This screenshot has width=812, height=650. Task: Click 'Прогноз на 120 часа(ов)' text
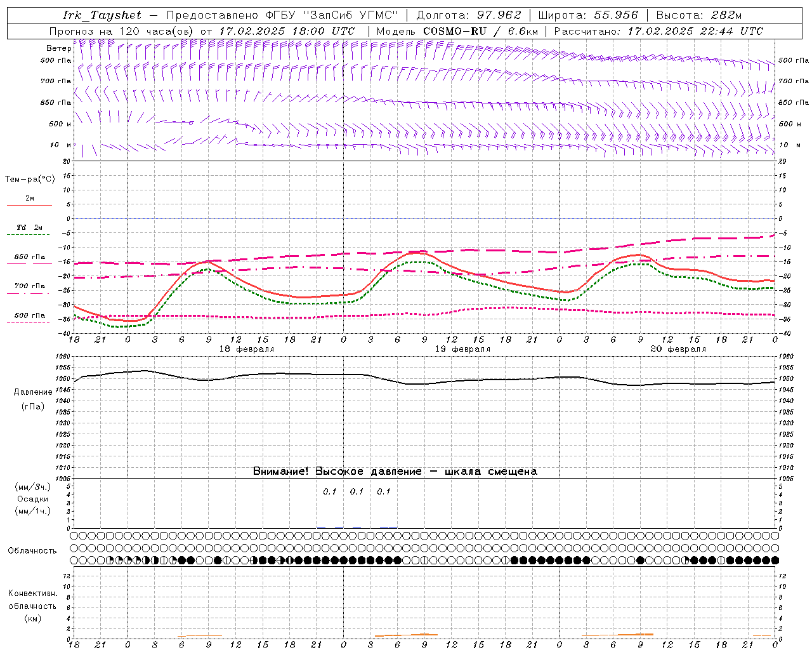[x=122, y=31]
